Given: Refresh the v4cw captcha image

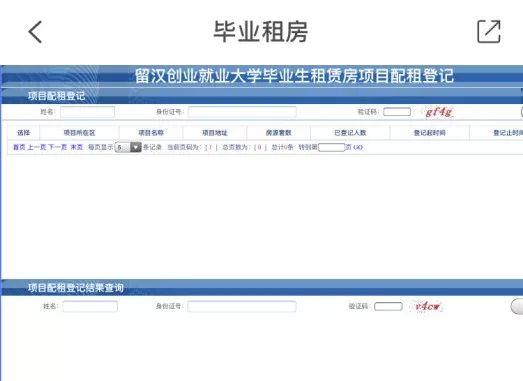Looking at the screenshot, I should (428, 306).
